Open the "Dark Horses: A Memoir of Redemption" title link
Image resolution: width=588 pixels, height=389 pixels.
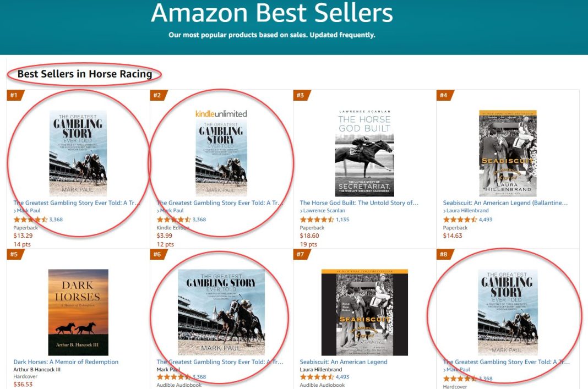click(x=66, y=362)
